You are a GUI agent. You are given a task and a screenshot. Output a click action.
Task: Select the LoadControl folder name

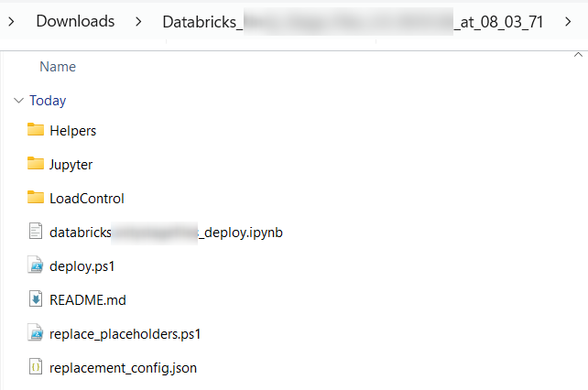(86, 198)
